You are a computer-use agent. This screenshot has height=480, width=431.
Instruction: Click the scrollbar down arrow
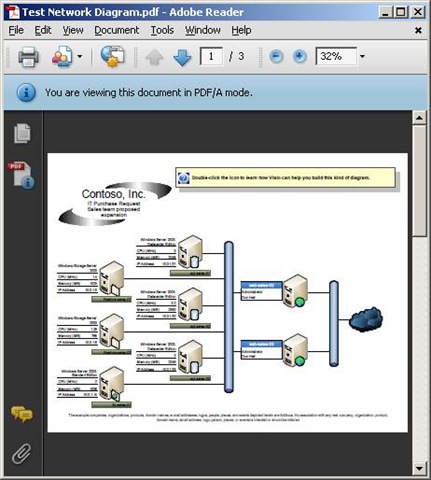coord(419,468)
